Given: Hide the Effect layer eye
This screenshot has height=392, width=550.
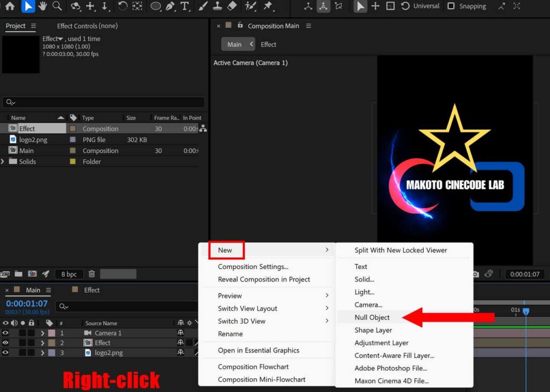Looking at the screenshot, I should 5,343.
